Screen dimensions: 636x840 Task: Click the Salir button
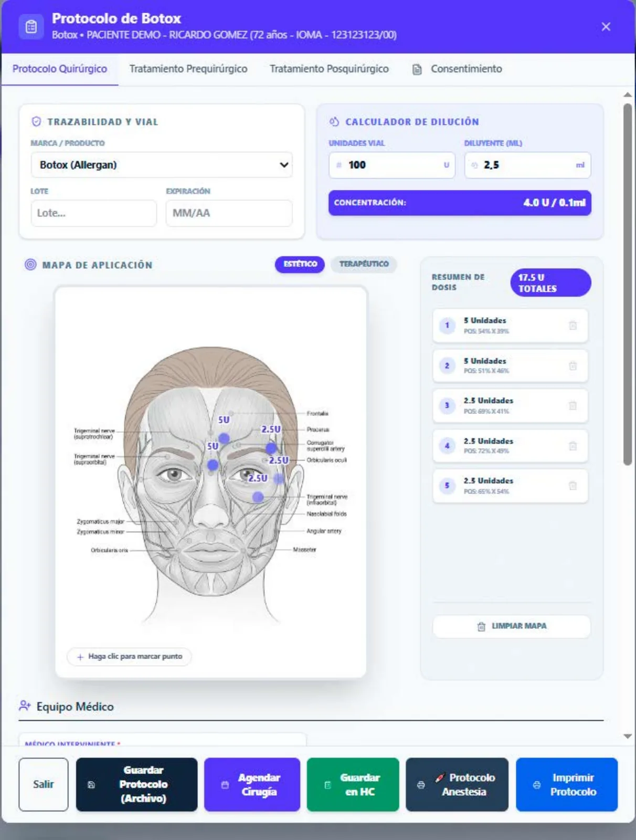point(44,784)
